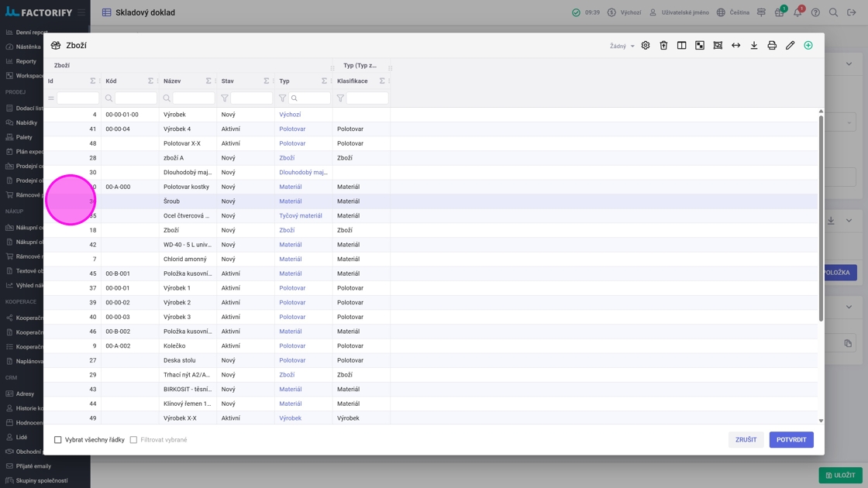
Task: Select the Výrobek 4 row
Action: [x=431, y=129]
